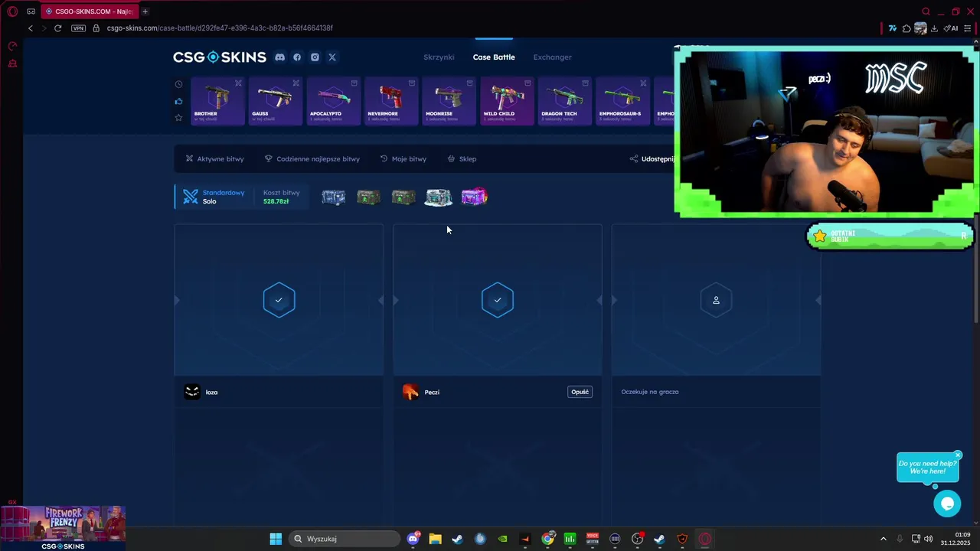Open File Explorer from the taskbar
The image size is (980, 551).
point(435,539)
